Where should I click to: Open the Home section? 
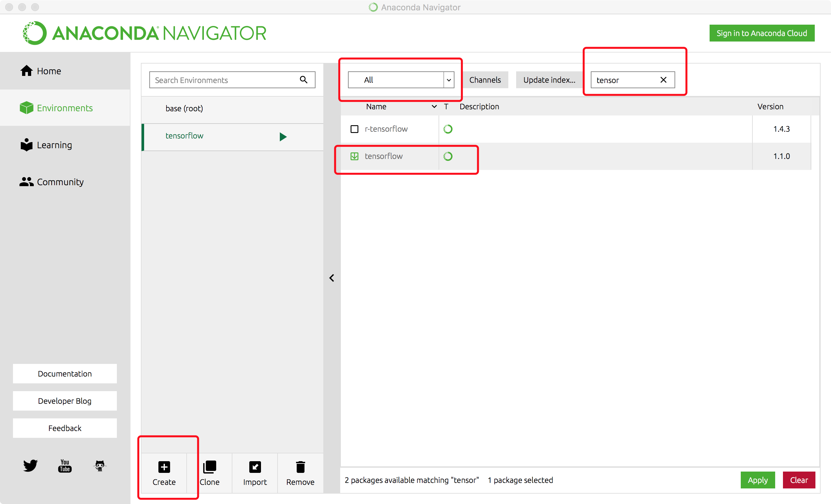pyautogui.click(x=65, y=71)
